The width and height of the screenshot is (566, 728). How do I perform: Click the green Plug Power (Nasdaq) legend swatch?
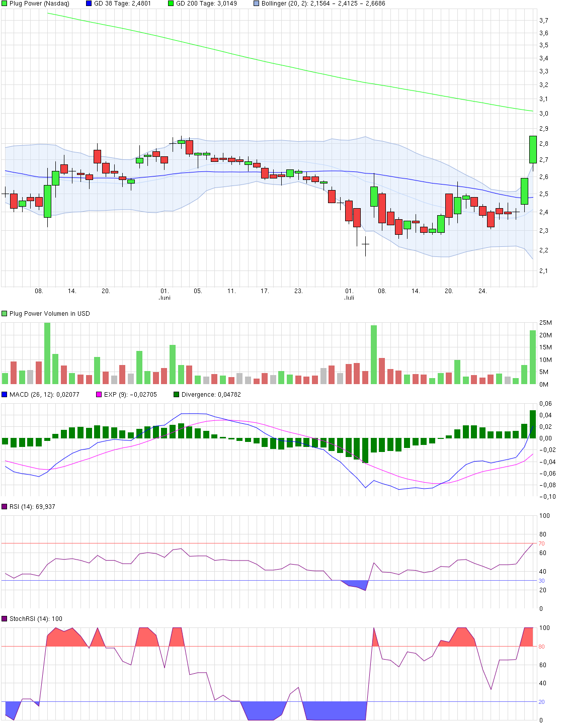point(5,4)
